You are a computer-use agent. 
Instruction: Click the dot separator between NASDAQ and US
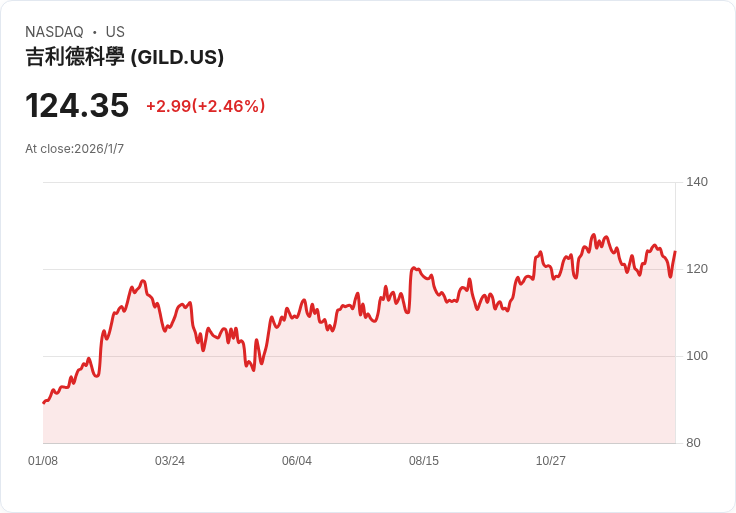pos(94,32)
